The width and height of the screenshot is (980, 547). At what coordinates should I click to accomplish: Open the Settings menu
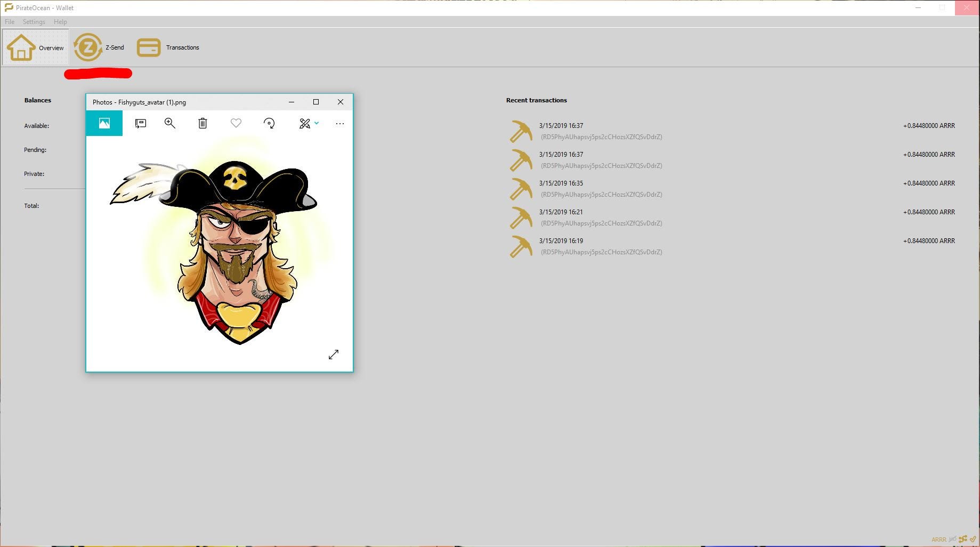click(34, 22)
